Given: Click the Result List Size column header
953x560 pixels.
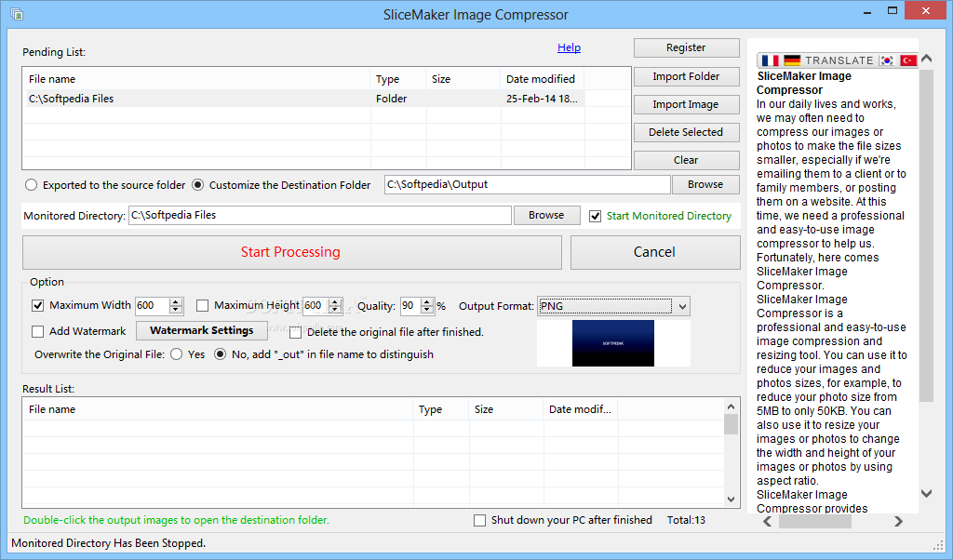Looking at the screenshot, I should 506,409.
